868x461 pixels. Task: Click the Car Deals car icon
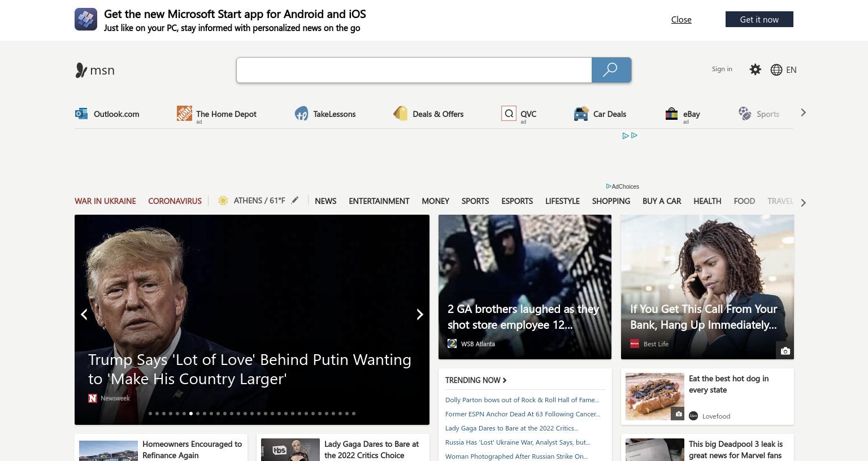tap(581, 114)
